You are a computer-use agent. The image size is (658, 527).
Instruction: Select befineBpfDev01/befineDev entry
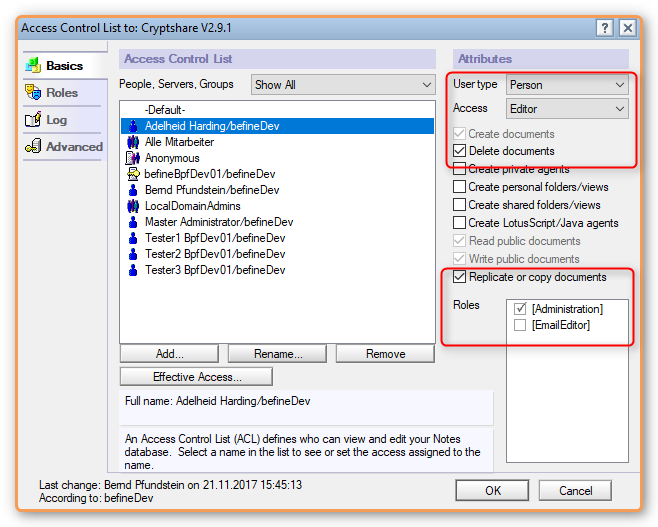[277, 174]
